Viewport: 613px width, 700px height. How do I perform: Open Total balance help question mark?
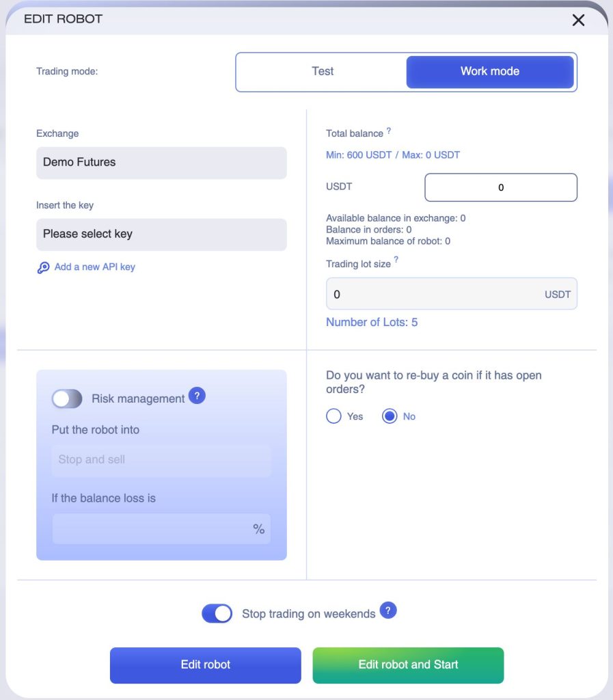(x=389, y=130)
